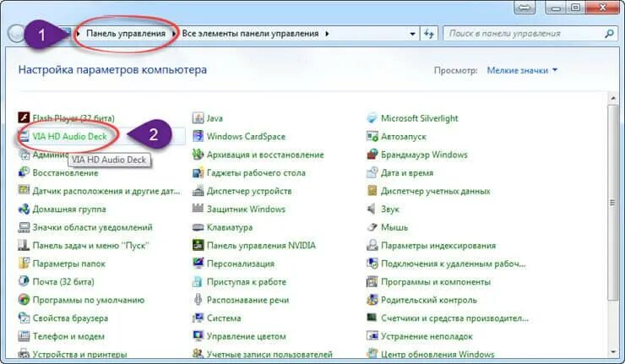The image size is (625, 364).
Task: Open Параметры папок link
Action: tap(69, 263)
